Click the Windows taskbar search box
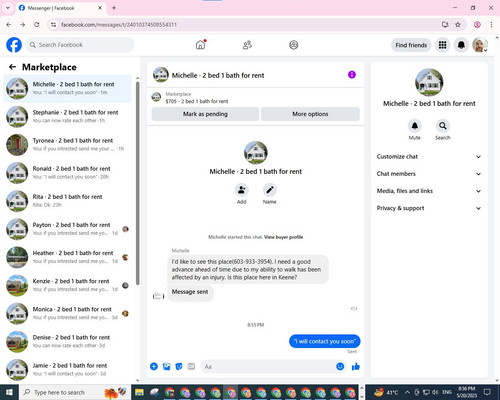Screen dimensions: 500x400 75,392
